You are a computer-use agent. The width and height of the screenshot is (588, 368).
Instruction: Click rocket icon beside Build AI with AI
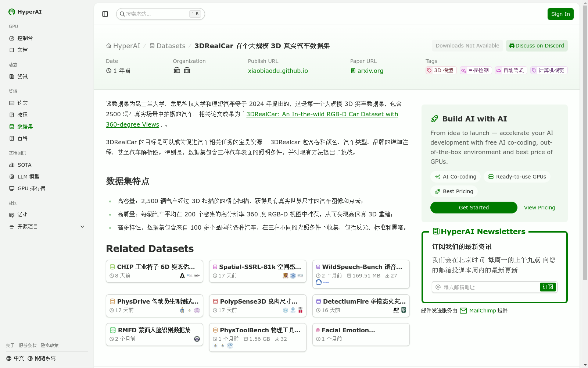(434, 119)
